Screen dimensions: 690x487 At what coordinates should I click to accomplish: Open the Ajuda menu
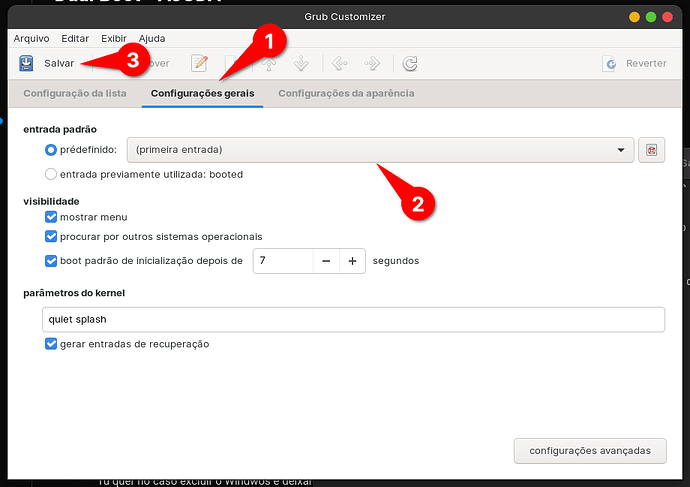pos(152,38)
